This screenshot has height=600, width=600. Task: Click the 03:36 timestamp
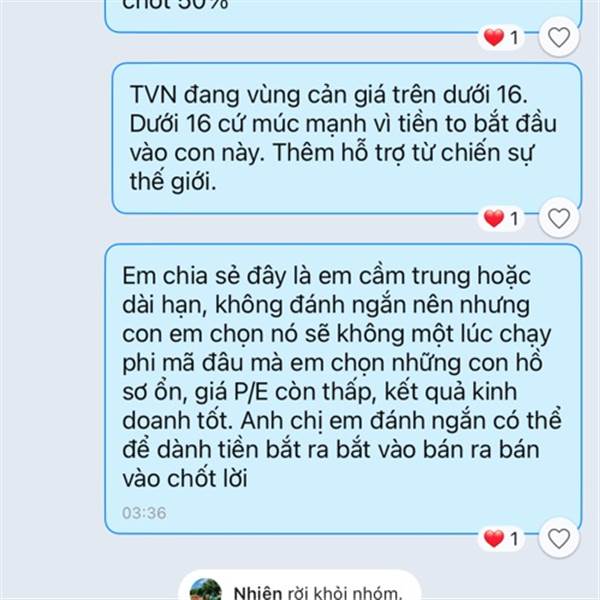click(144, 513)
